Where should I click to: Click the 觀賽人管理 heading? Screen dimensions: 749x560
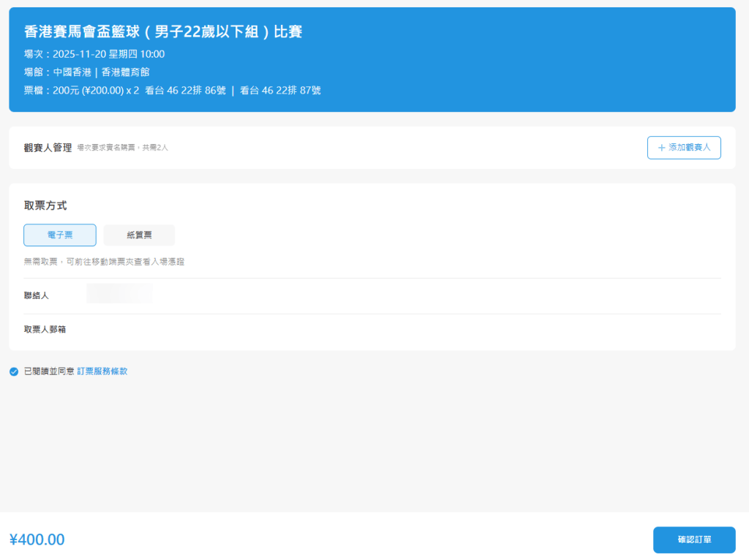click(x=48, y=148)
